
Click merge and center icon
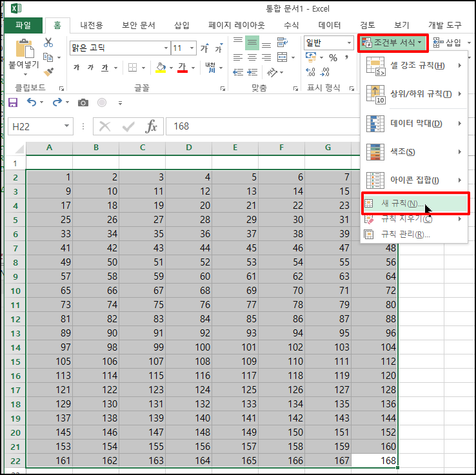click(283, 57)
